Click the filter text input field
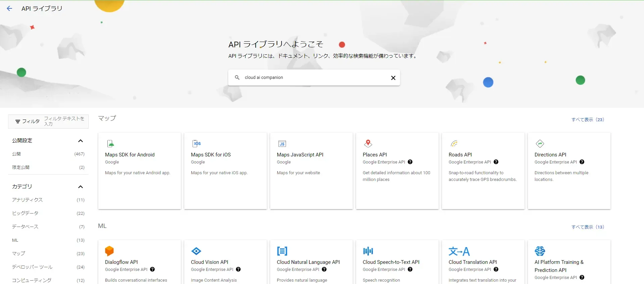The height and width of the screenshot is (284, 644). [65, 121]
